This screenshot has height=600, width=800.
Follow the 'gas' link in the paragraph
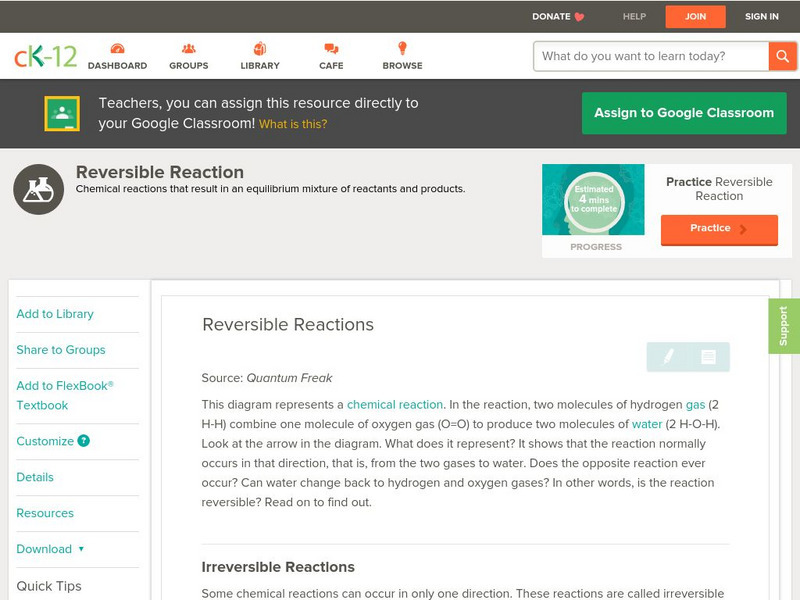pos(695,405)
